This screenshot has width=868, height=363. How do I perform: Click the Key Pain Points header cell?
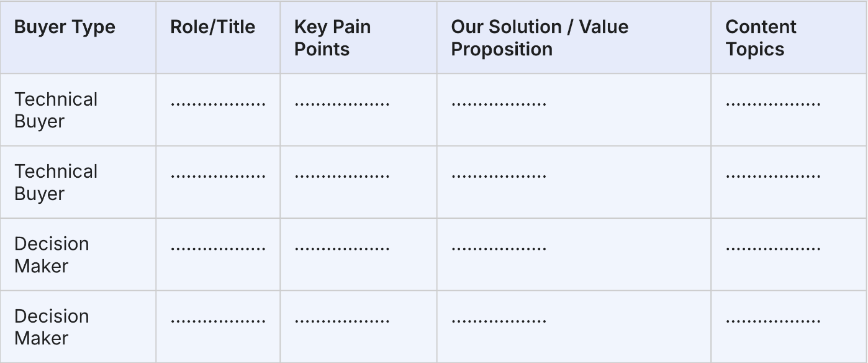point(332,38)
